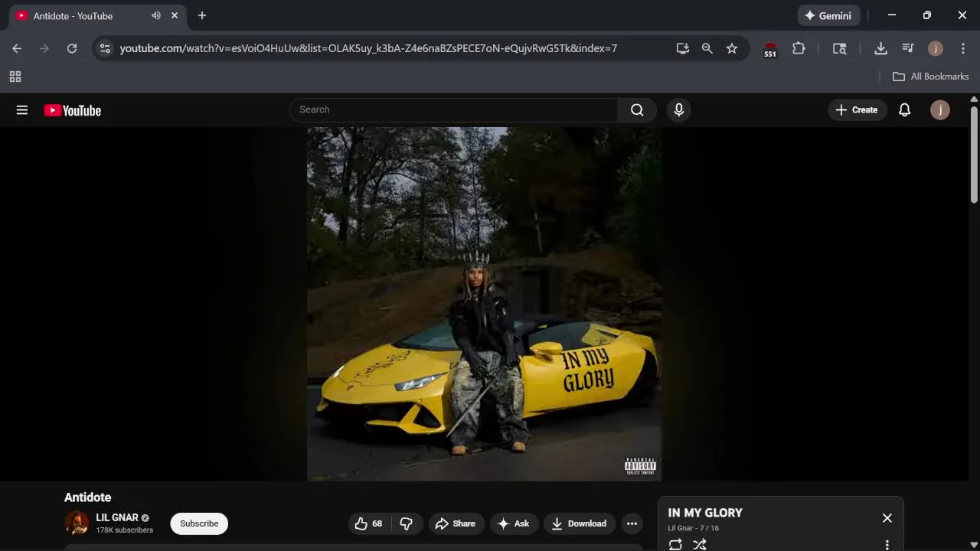Open All Bookmarks folder
This screenshot has height=551, width=980.
931,77
